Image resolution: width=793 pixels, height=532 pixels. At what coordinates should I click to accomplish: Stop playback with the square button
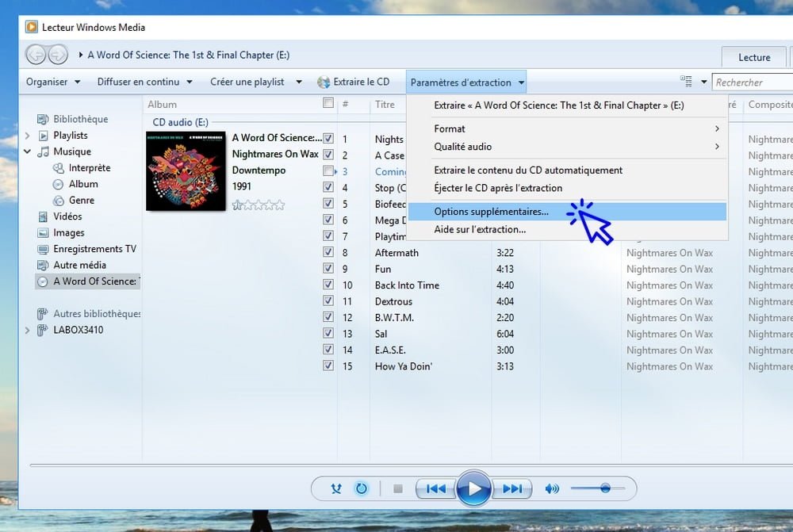coord(398,488)
